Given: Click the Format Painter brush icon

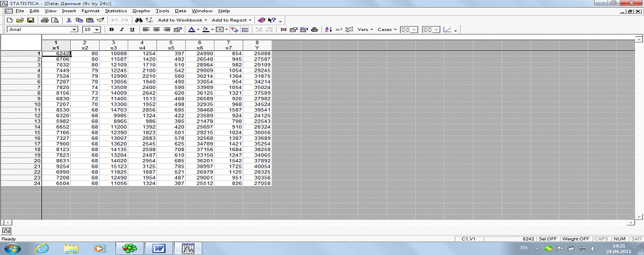Looking at the screenshot, I should pyautogui.click(x=100, y=20).
